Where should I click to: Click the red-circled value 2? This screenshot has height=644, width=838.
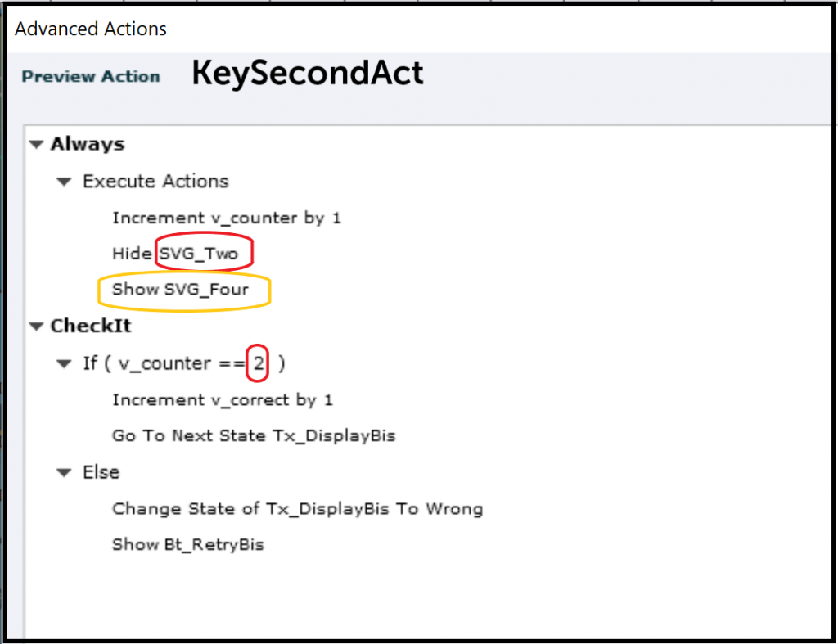click(257, 363)
